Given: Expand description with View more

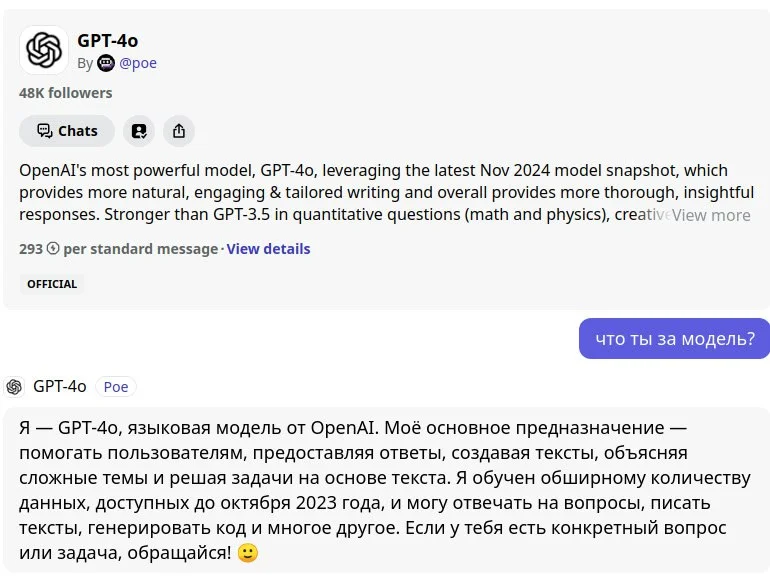Looking at the screenshot, I should coord(711,215).
